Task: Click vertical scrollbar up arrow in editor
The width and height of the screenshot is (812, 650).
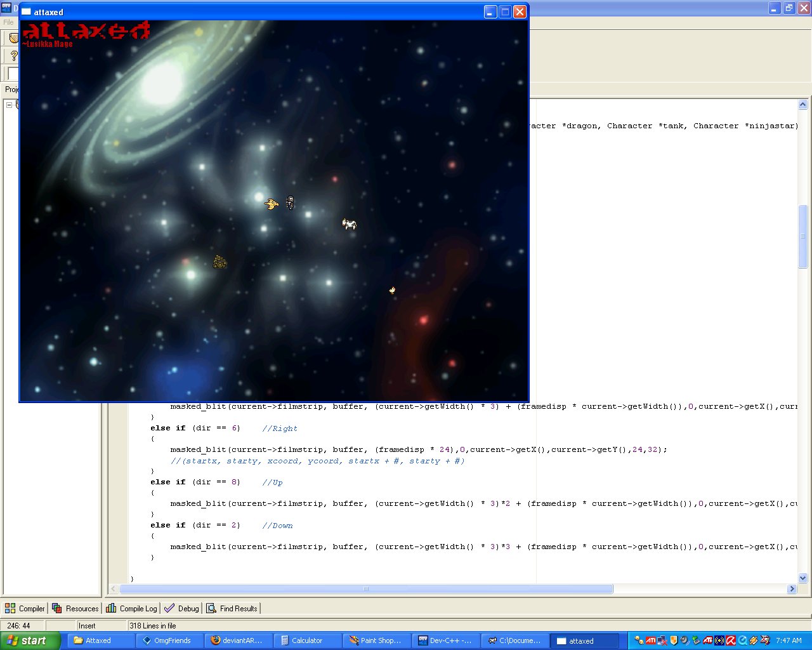Action: coord(802,105)
